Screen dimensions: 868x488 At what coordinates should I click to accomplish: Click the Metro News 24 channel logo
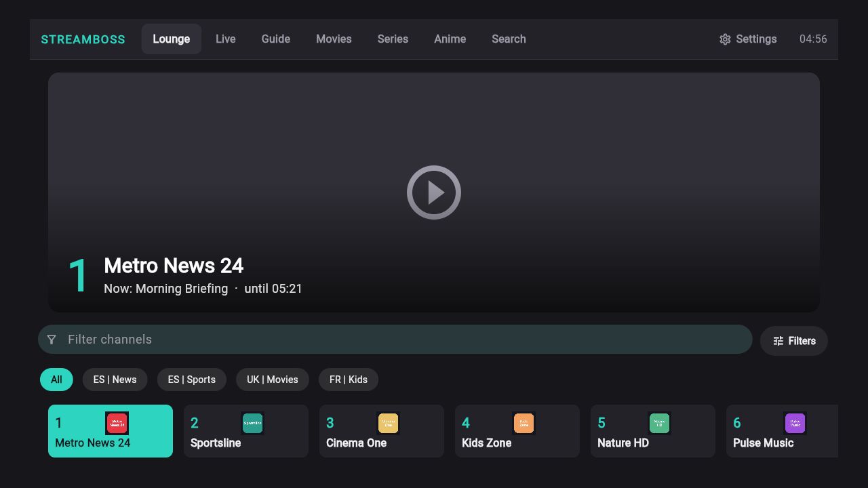coord(117,424)
